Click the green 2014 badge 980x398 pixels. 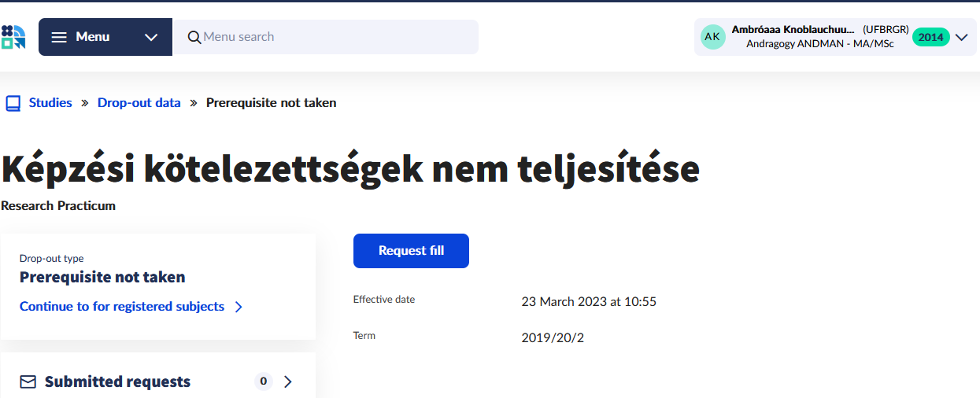pyautogui.click(x=930, y=37)
